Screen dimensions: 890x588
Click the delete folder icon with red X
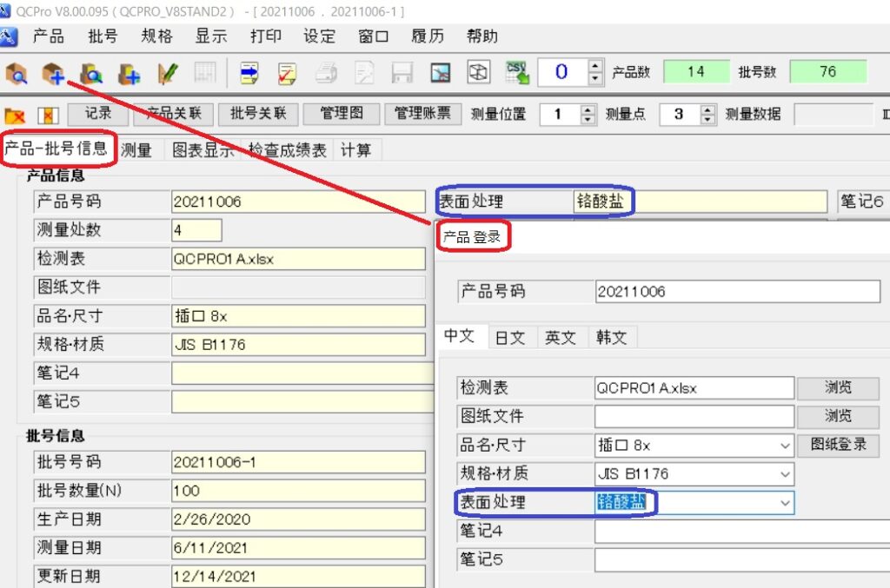(x=15, y=115)
